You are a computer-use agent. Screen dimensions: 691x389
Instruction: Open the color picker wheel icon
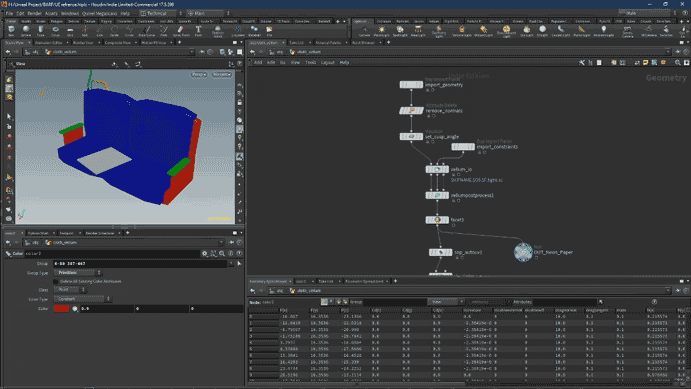(x=75, y=309)
